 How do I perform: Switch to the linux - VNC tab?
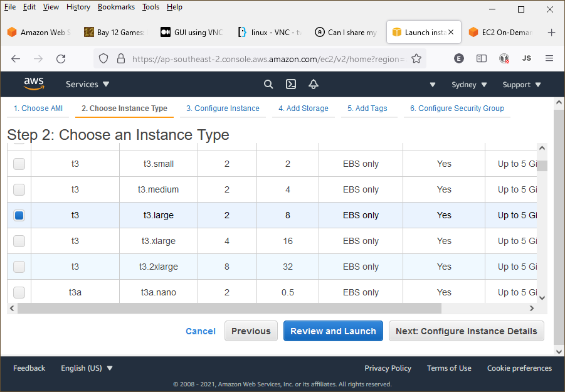[x=270, y=33]
